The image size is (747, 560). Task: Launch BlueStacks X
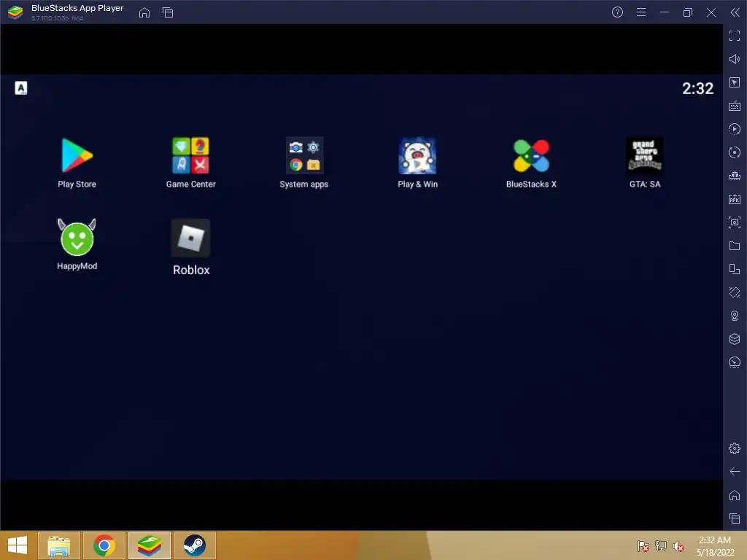tap(531, 156)
